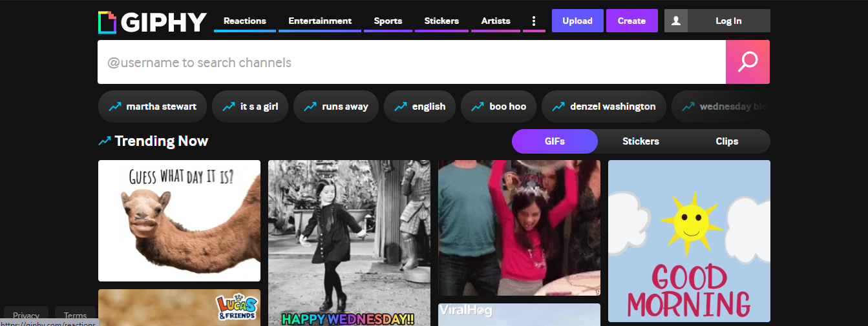The height and width of the screenshot is (326, 868).
Task: Click trending arrow icon on denzel washington
Action: pos(558,107)
